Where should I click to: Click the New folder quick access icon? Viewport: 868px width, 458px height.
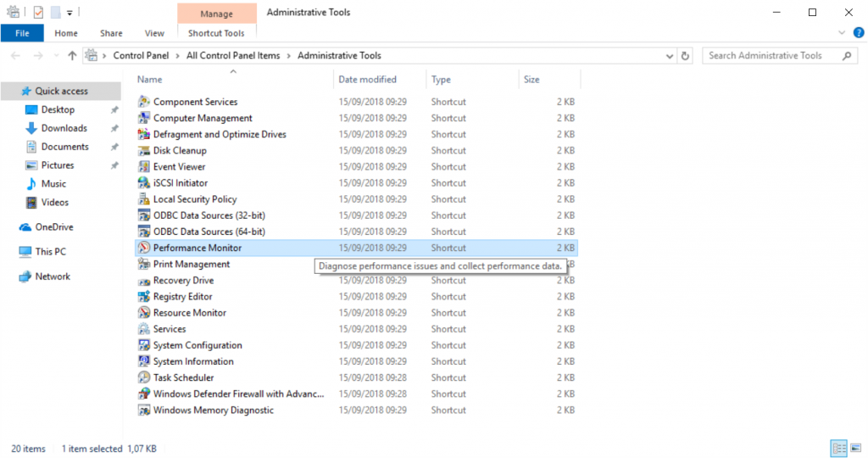pos(55,12)
